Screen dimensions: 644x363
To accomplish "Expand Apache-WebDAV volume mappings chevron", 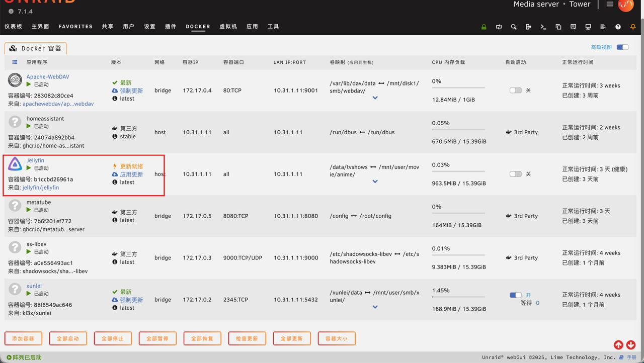I will click(375, 98).
